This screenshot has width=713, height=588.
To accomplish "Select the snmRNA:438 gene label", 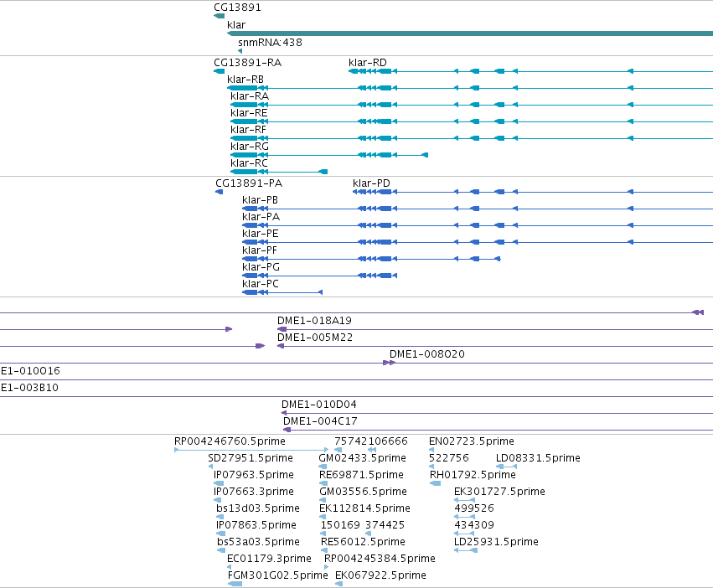I will pyautogui.click(x=270, y=42).
